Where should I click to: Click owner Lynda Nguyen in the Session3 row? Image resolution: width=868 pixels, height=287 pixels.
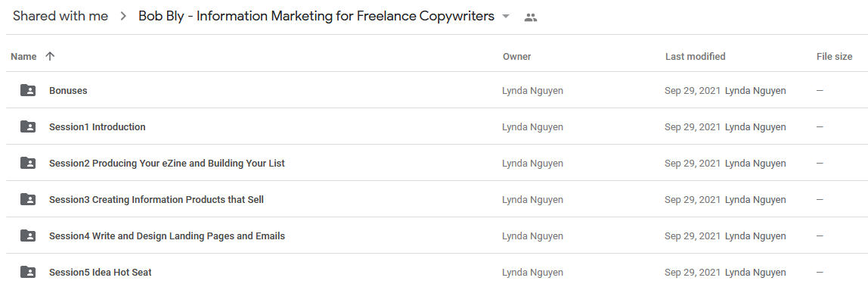(x=532, y=199)
